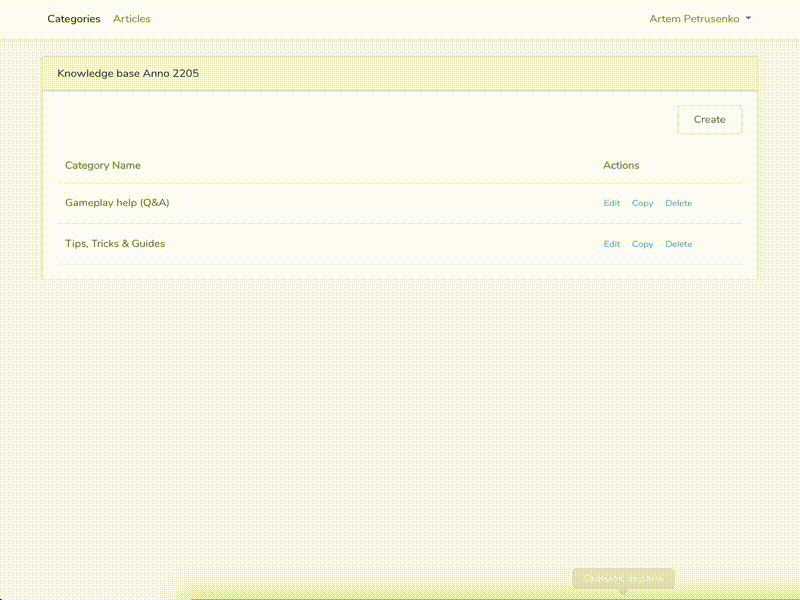Open the Categories nav tab
This screenshot has height=600, width=800.
point(74,19)
